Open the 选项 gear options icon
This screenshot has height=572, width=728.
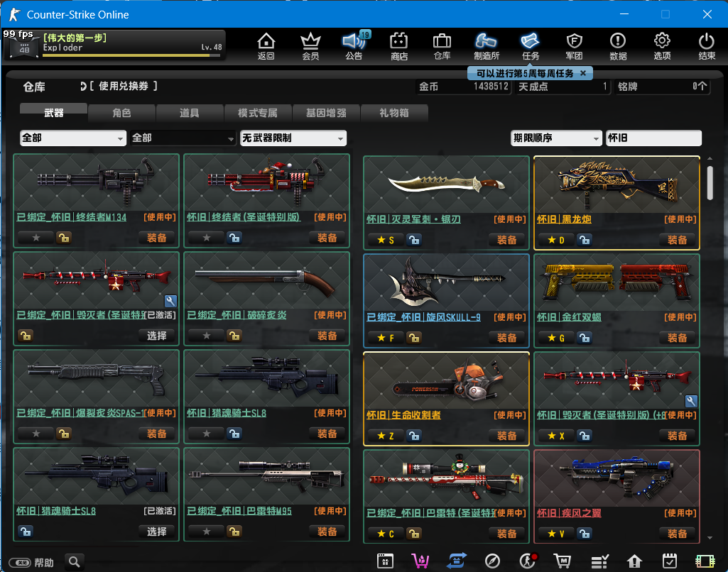662,46
